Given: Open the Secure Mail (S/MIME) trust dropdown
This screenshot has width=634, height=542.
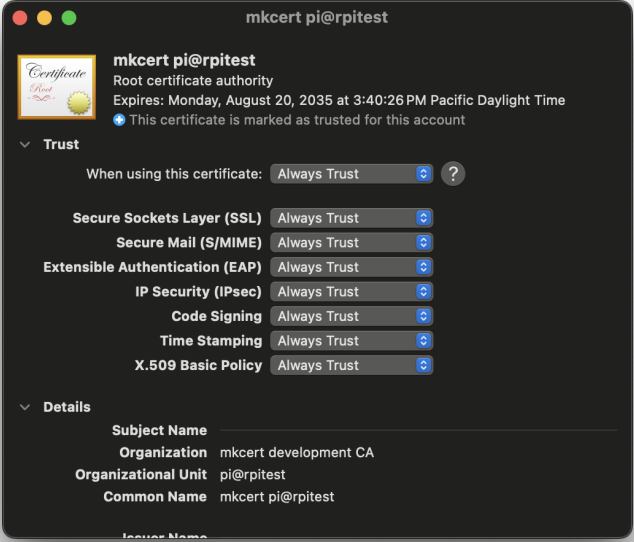Looking at the screenshot, I should [x=352, y=243].
